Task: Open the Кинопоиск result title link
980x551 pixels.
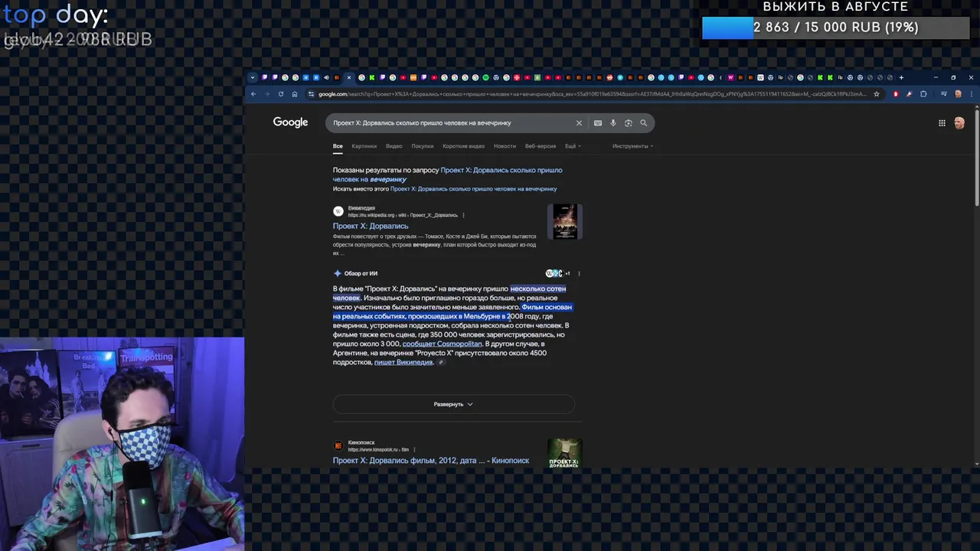Action: click(x=431, y=461)
